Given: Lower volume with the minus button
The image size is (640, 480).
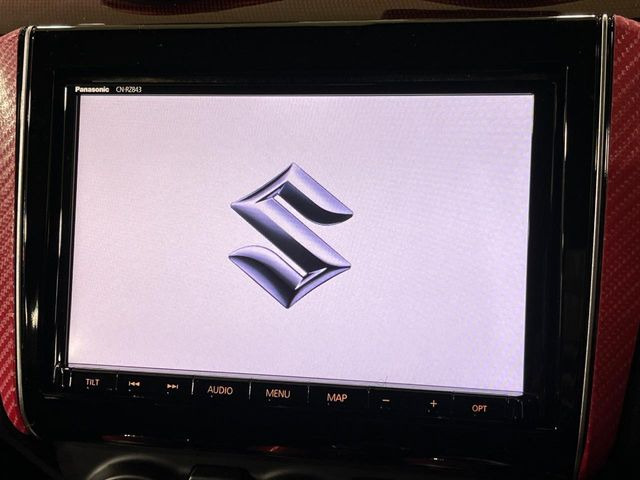Looking at the screenshot, I should coord(385,401).
